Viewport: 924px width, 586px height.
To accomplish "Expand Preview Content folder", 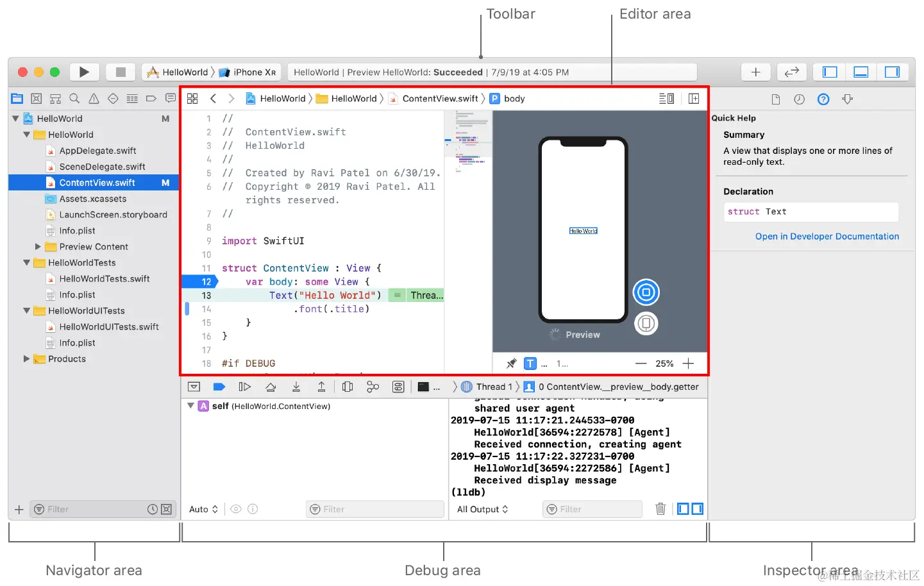I will [x=38, y=247].
